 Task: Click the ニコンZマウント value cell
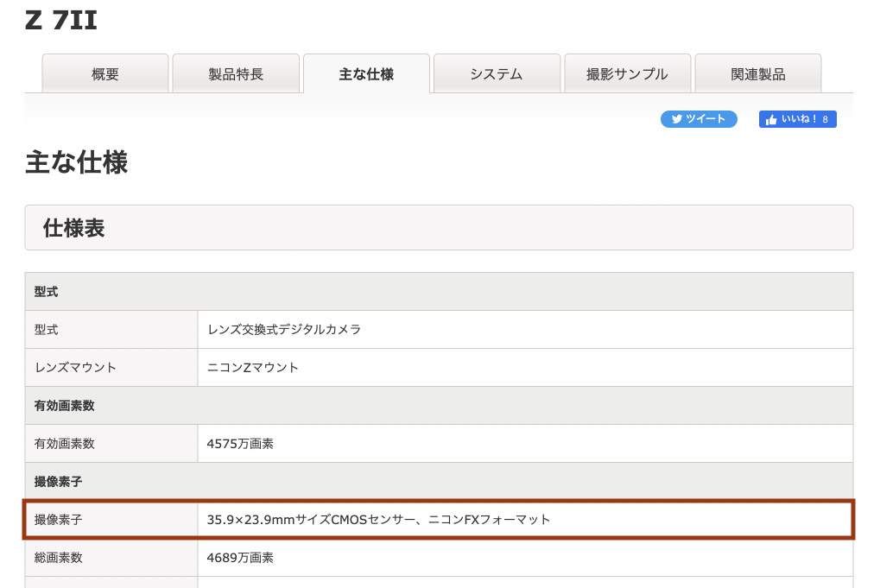pyautogui.click(x=525, y=368)
